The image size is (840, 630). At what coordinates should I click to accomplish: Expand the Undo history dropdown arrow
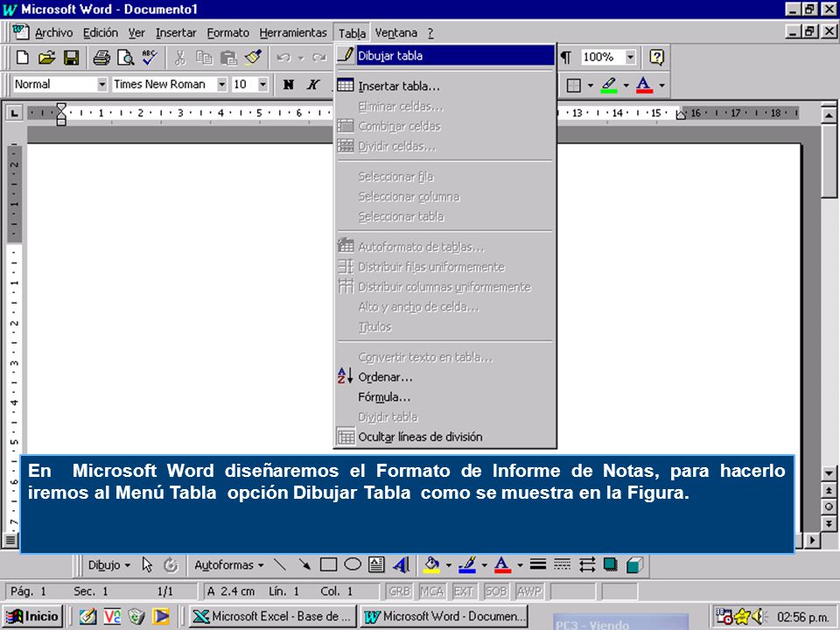pos(301,58)
